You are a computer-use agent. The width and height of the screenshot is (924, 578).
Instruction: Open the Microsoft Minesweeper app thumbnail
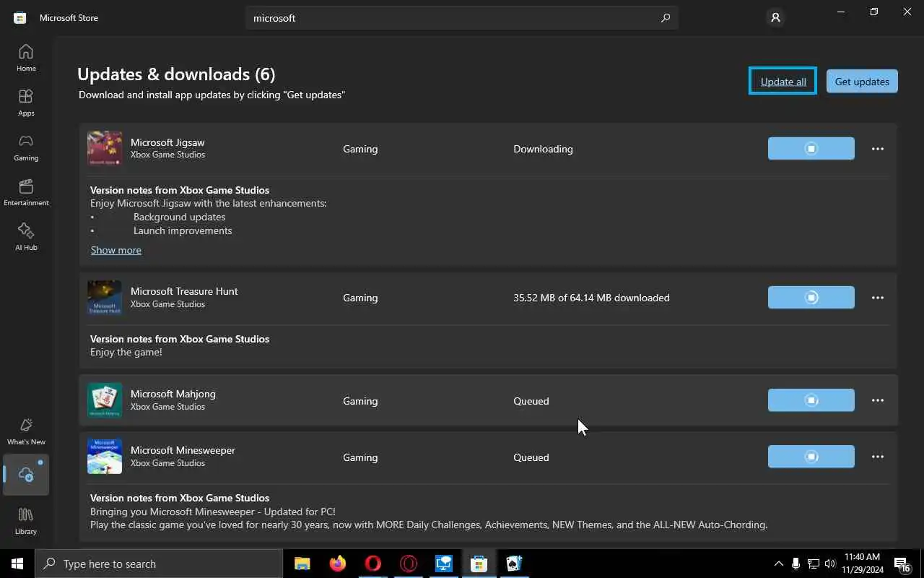pyautogui.click(x=105, y=457)
